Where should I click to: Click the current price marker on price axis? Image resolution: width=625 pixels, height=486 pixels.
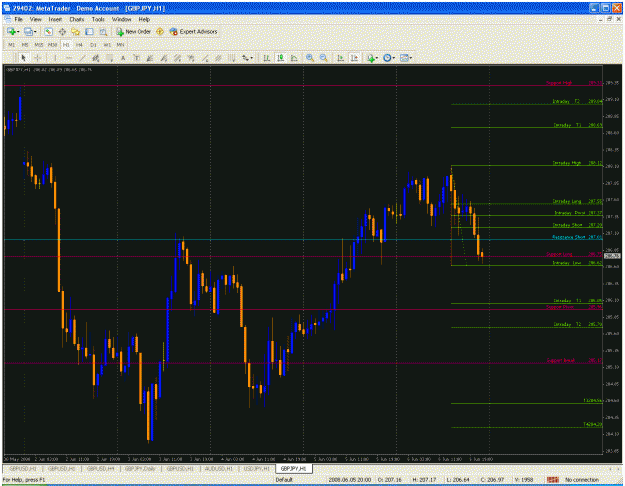(x=613, y=256)
